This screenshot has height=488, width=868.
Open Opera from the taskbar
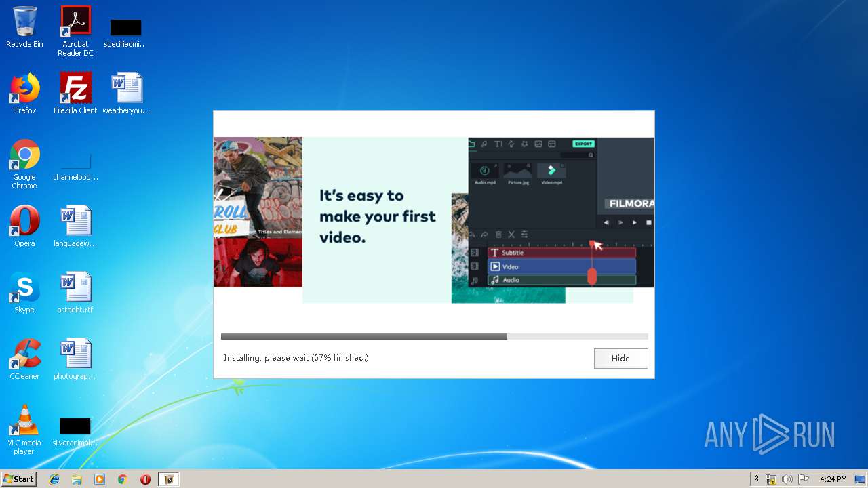tap(145, 479)
